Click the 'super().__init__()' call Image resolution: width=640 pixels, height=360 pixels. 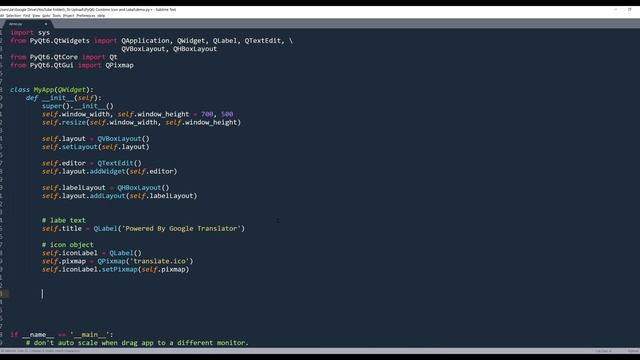pos(78,106)
